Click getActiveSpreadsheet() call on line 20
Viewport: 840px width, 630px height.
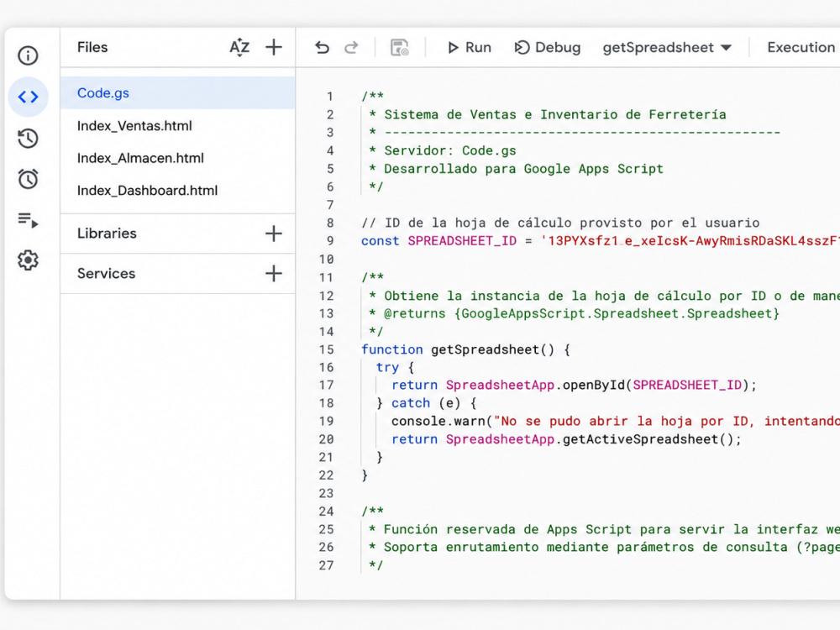click(648, 439)
